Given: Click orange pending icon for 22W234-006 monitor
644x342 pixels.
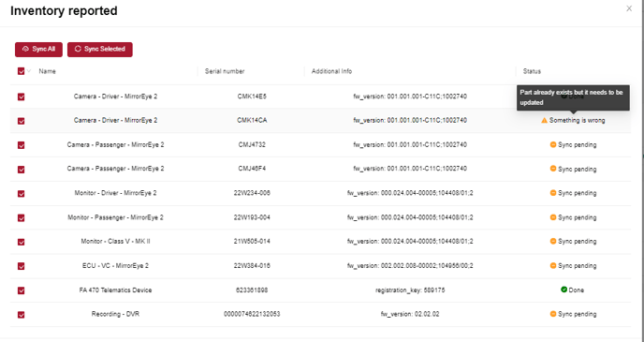Looking at the screenshot, I should (553, 193).
